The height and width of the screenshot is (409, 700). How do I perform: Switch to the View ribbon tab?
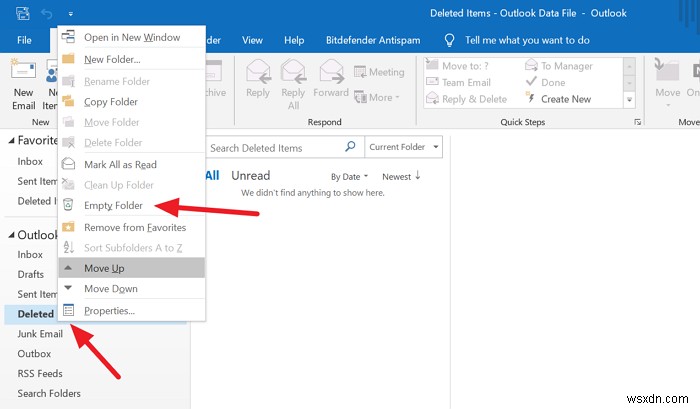[x=252, y=40]
